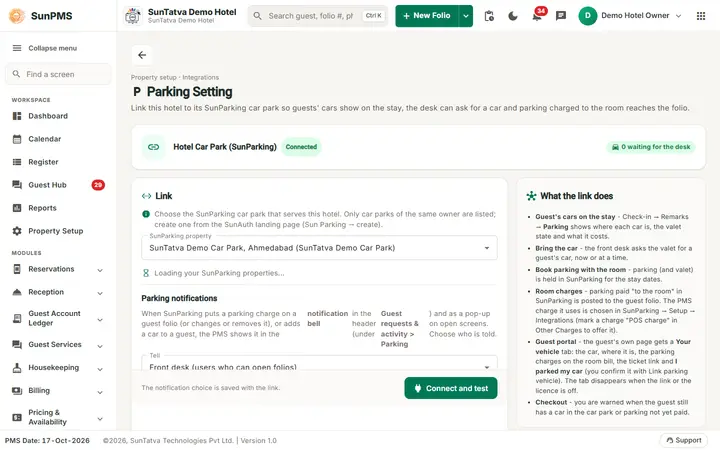Open Property Setup from the sidebar
Screen dimensions: 720x450
[58, 231]
